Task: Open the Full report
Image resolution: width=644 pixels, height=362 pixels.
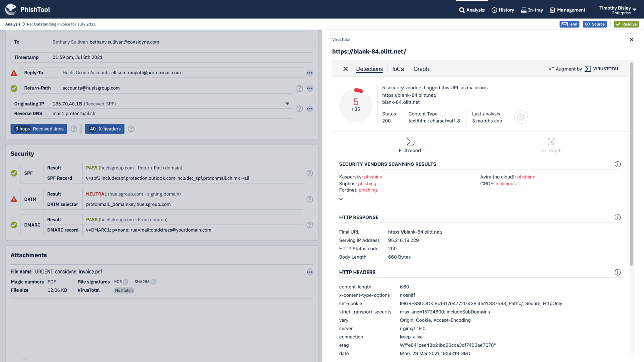Action: pos(410,145)
